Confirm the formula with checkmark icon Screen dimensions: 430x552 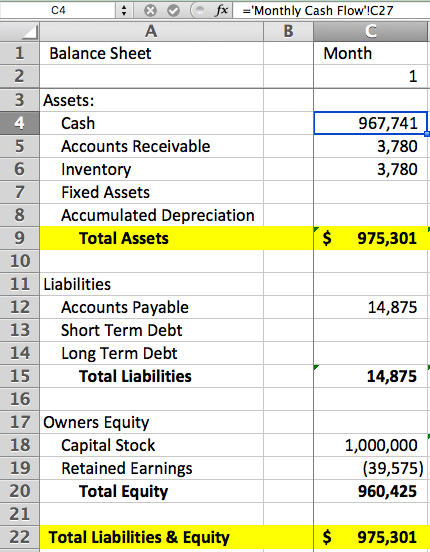click(173, 11)
